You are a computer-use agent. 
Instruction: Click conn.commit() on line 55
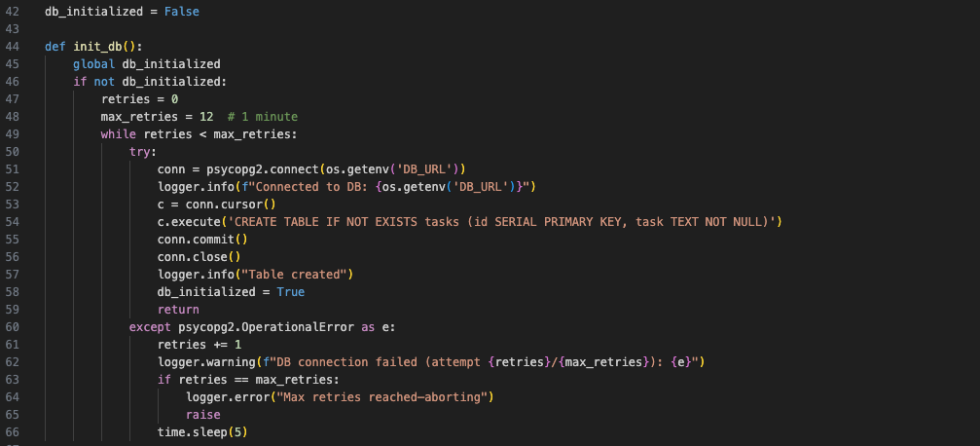202,239
